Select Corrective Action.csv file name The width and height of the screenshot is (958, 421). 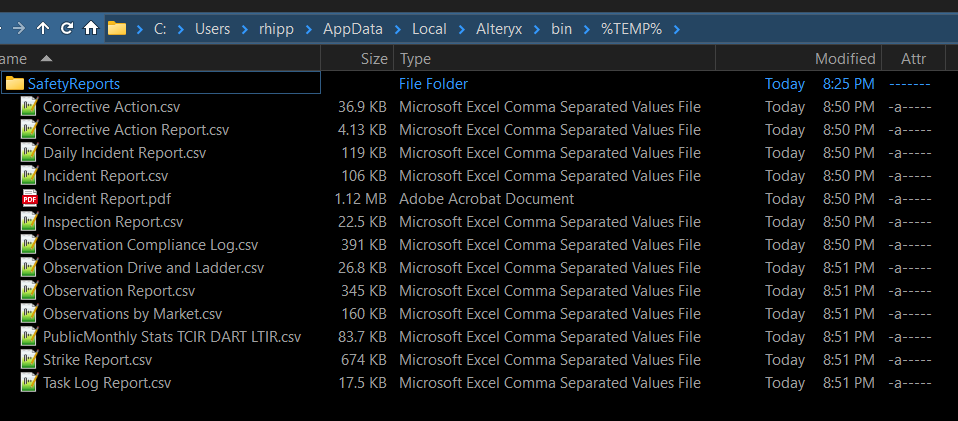click(x=112, y=107)
